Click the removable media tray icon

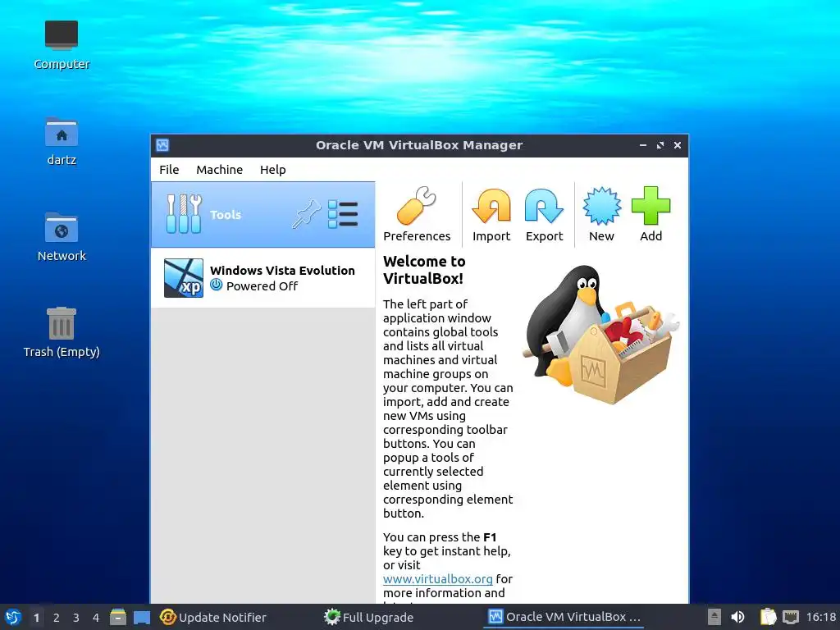click(714, 617)
